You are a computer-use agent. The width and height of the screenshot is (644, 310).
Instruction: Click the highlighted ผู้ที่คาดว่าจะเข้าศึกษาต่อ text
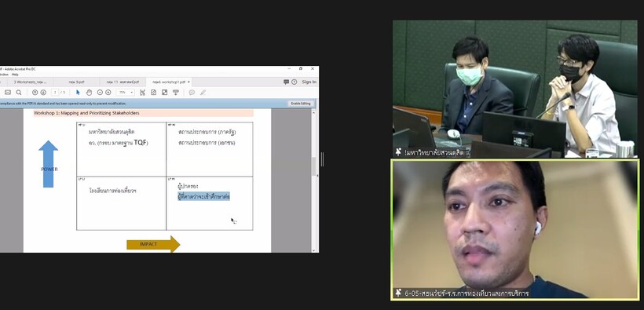tap(203, 197)
